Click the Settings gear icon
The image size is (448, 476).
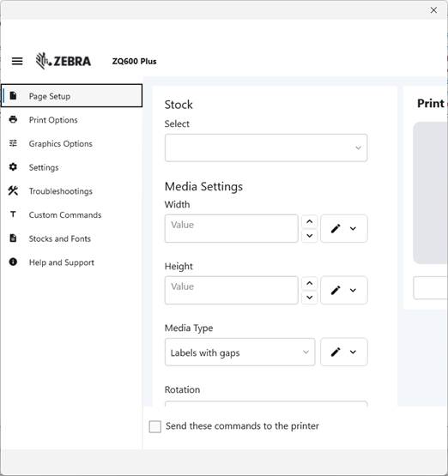[13, 167]
